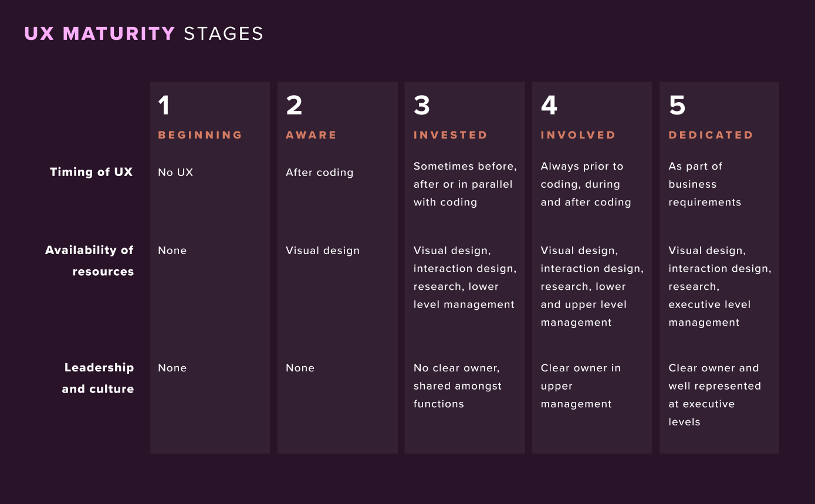This screenshot has width=815, height=504.
Task: Click the No UX cell text
Action: click(x=175, y=172)
